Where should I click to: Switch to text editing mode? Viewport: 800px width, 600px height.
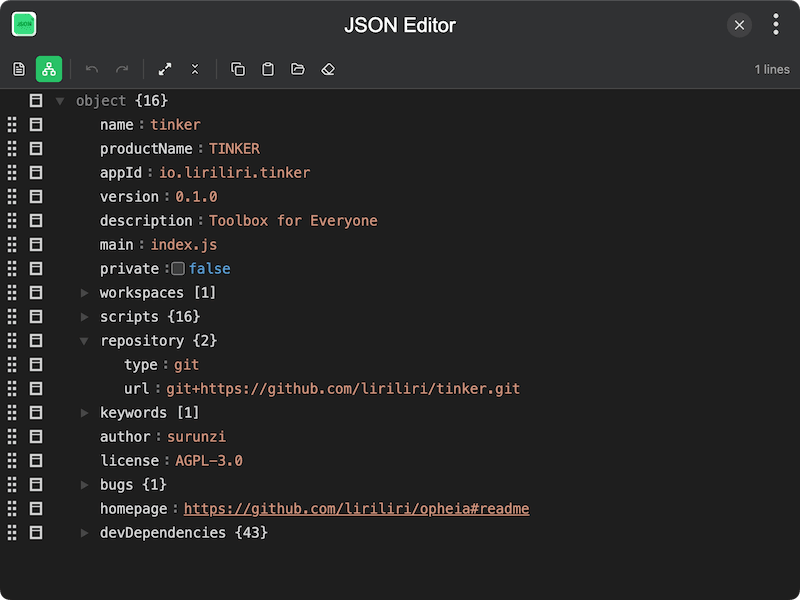pyautogui.click(x=17, y=69)
